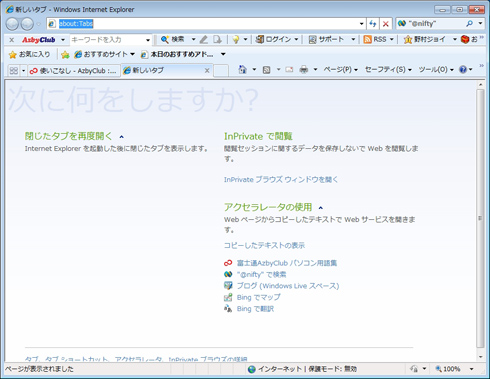This screenshot has width=490, height=379.
Task: Open the Home button dropdown arrow
Action: point(254,70)
